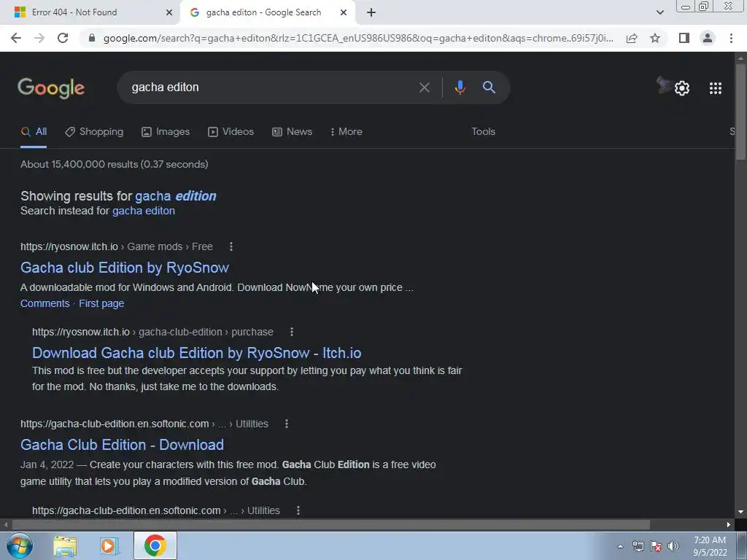Open options for first softonic Utilities result

point(286,424)
